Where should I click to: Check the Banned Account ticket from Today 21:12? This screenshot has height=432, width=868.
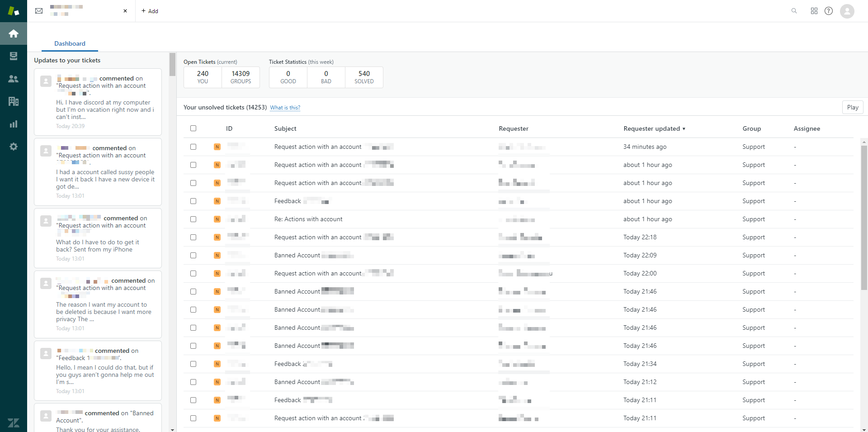[193, 382]
